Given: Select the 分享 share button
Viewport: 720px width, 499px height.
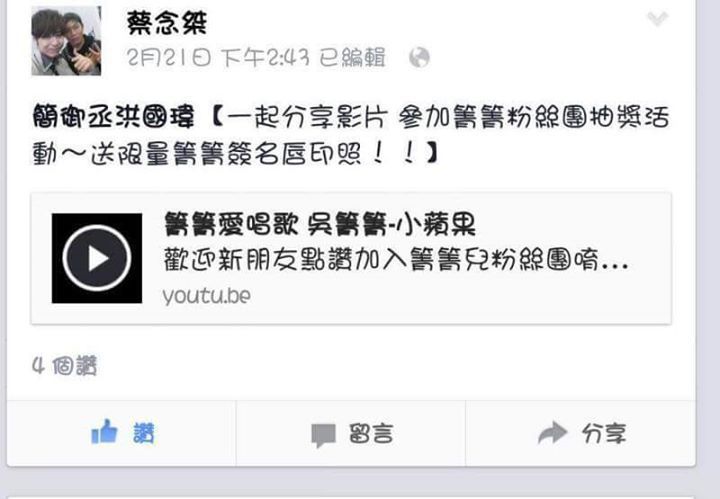Looking at the screenshot, I should pos(604,433).
